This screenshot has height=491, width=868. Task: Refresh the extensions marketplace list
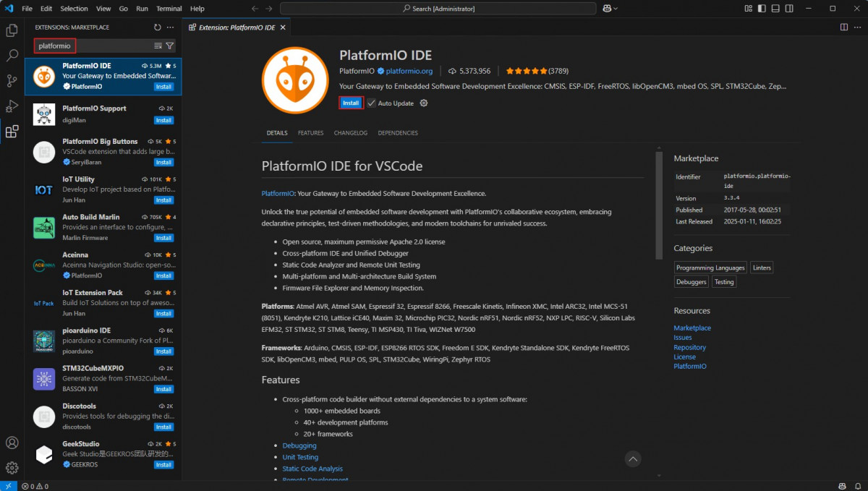pos(157,27)
